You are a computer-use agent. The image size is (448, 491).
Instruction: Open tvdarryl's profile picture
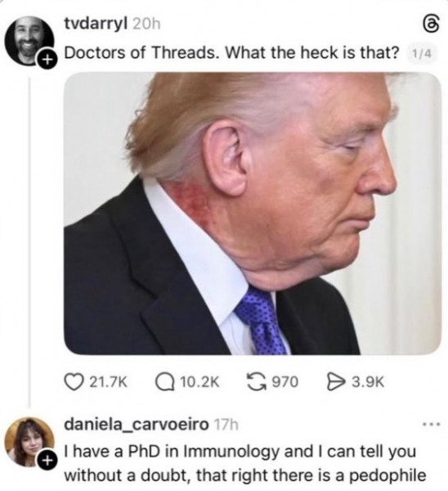pos(29,41)
